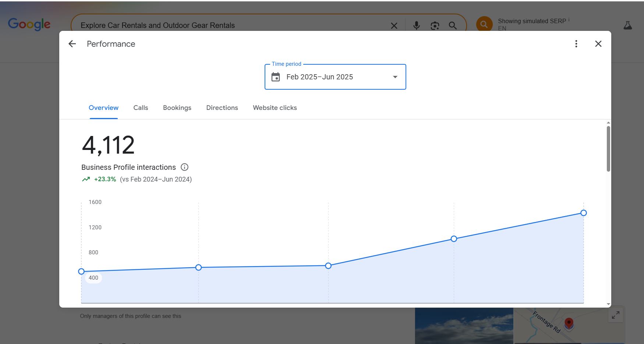Click the magnifying glass search button

click(453, 26)
